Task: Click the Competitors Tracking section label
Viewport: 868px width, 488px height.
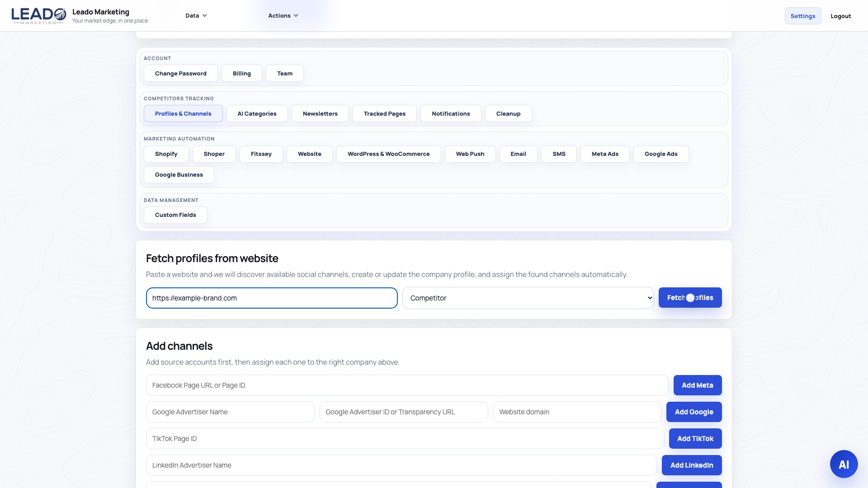Action: click(x=179, y=99)
